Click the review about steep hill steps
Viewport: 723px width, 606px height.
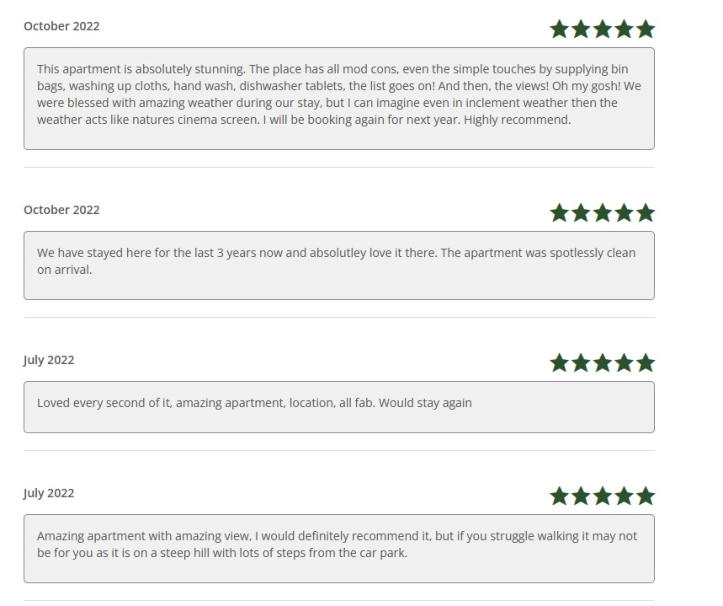(x=339, y=548)
